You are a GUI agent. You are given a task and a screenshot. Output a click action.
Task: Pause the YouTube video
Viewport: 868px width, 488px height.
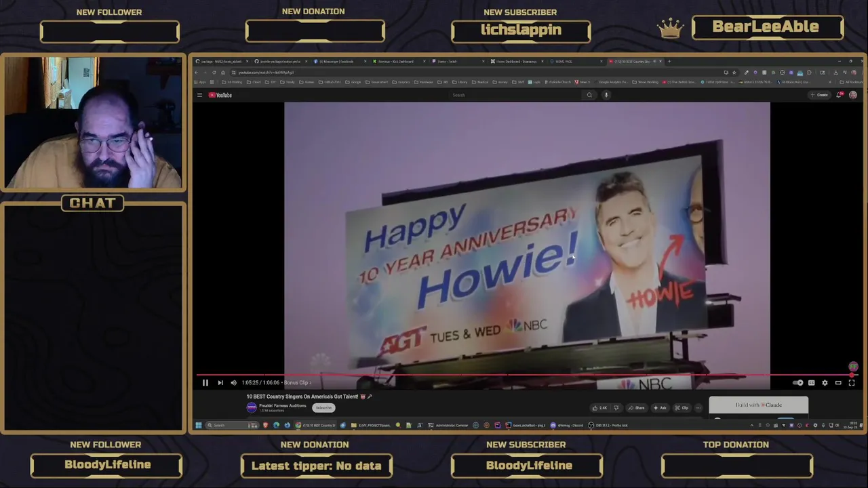click(205, 383)
